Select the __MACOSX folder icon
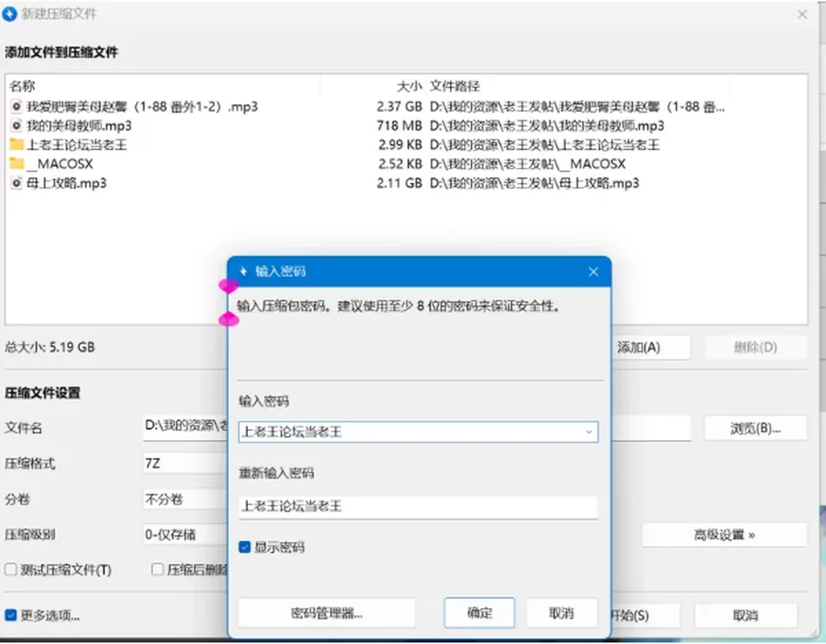Screen dimensions: 826x644 point(17,163)
